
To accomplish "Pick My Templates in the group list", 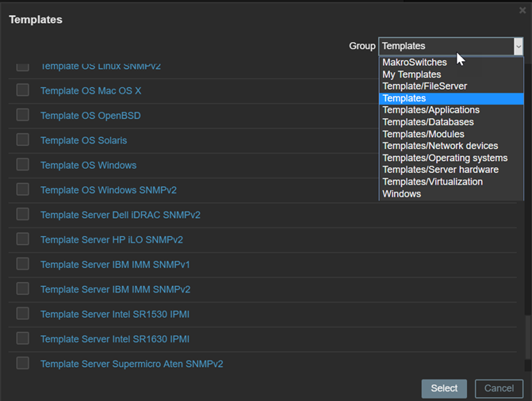I will 411,74.
